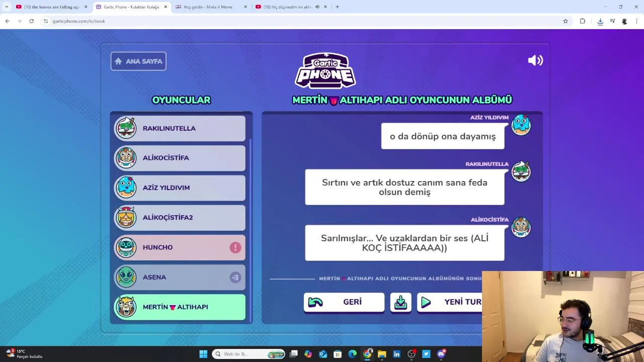Open Microsoft Edge from the taskbar
This screenshot has width=644, height=362.
point(353,354)
